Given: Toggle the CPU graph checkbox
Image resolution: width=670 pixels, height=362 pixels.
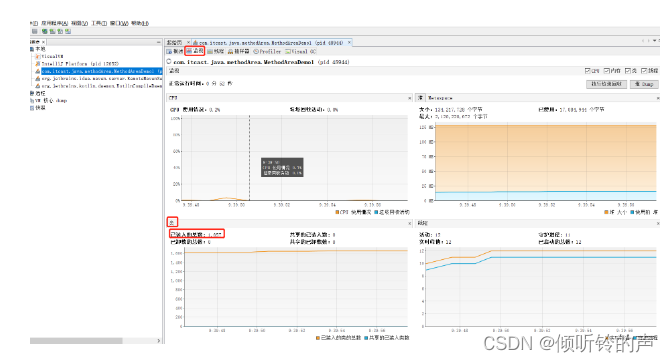Looking at the screenshot, I should click(588, 71).
